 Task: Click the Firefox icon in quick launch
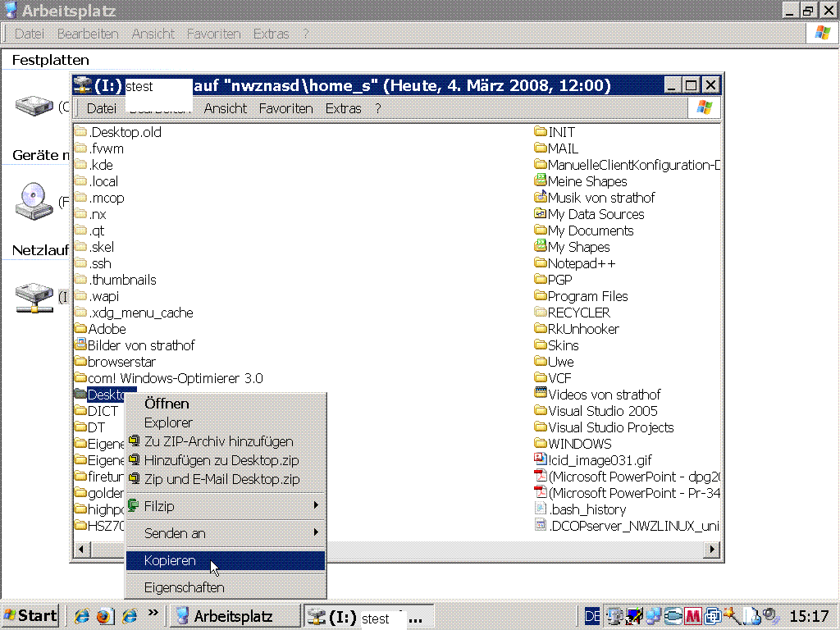(104, 616)
